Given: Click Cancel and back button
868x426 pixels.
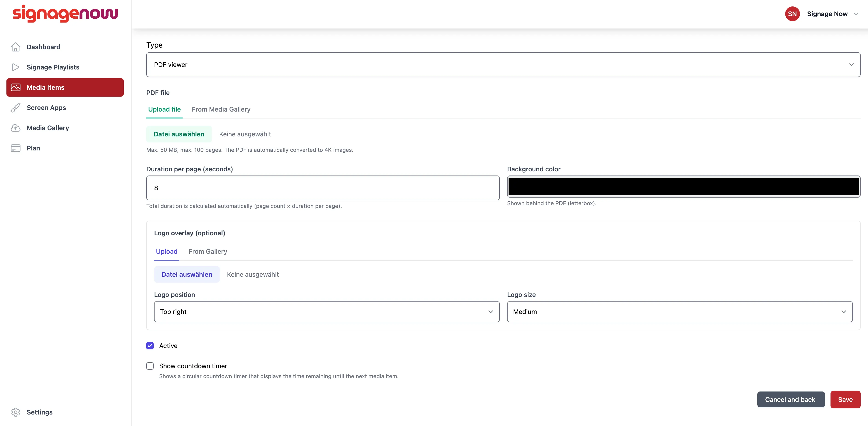Looking at the screenshot, I should [790, 399].
